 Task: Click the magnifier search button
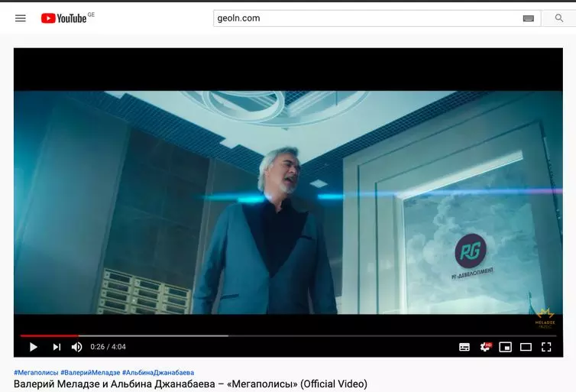tap(559, 18)
